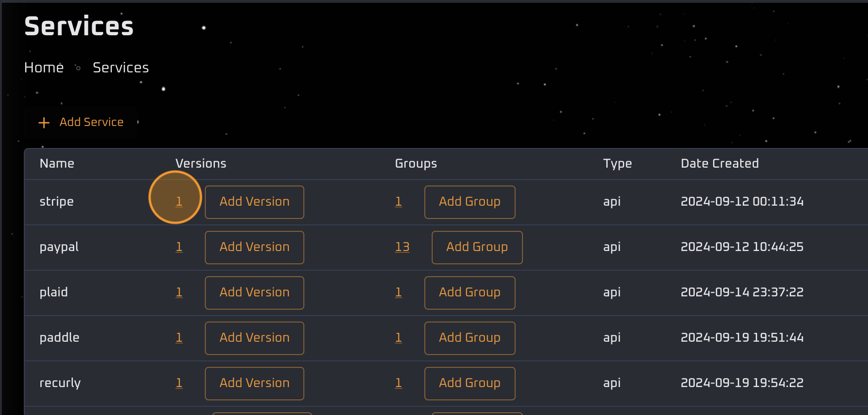The height and width of the screenshot is (415, 868).
Task: Go to Home in the breadcrumb
Action: pos(44,68)
